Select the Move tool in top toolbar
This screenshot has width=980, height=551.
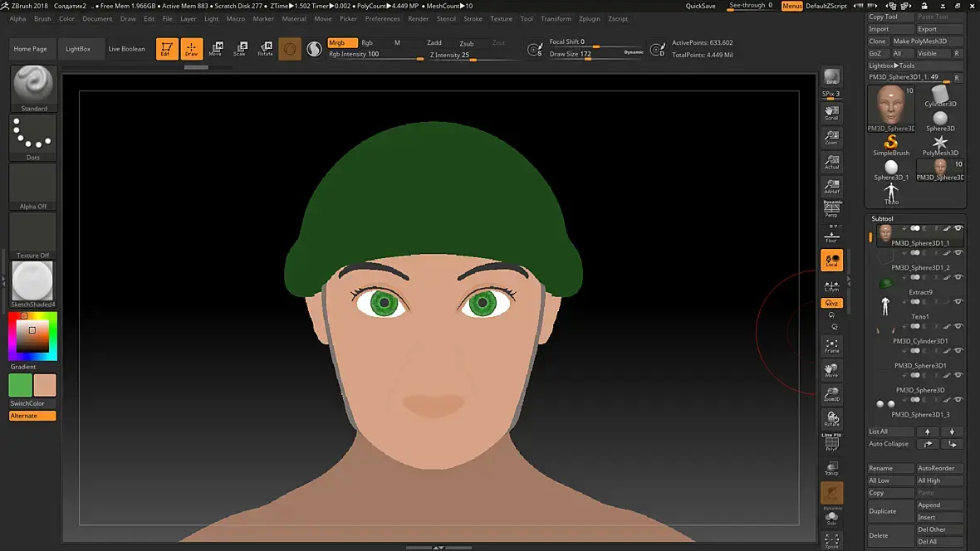(216, 49)
